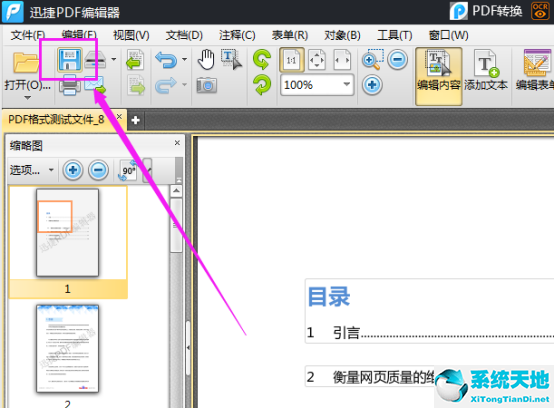Zoom in with toolbar plus icon
The image size is (554, 408).
[x=372, y=85]
